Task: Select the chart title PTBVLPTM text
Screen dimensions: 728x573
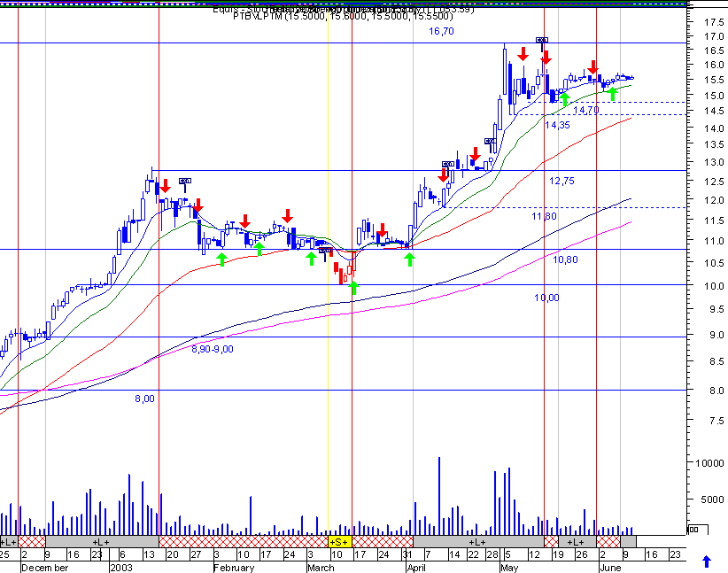Action: pyautogui.click(x=343, y=16)
